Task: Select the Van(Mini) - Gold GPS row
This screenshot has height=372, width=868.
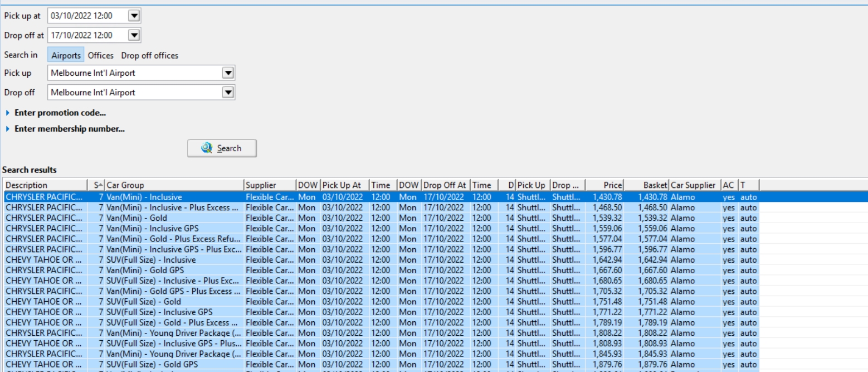Action: click(436, 270)
